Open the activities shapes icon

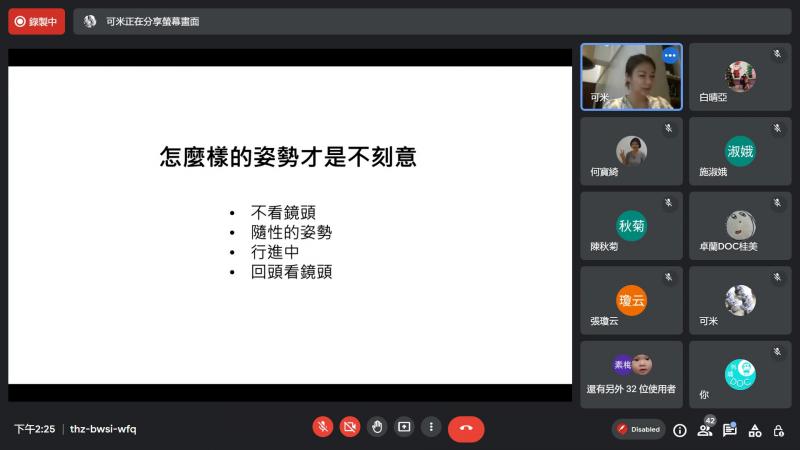click(x=755, y=431)
